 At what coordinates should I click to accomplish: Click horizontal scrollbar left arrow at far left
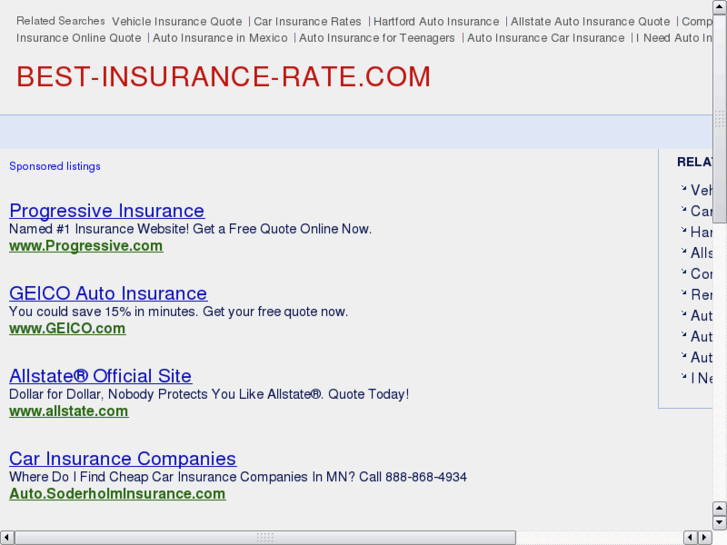(7, 538)
